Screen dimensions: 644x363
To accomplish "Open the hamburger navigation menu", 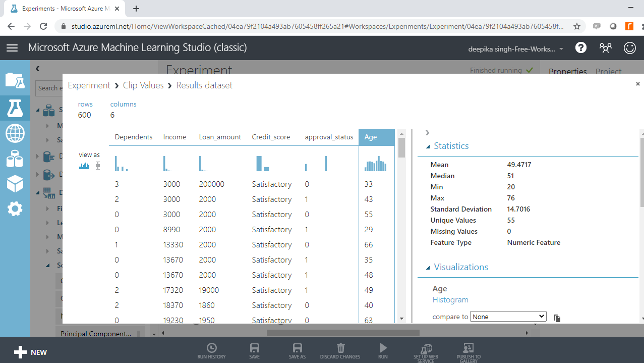I will 12,48.
